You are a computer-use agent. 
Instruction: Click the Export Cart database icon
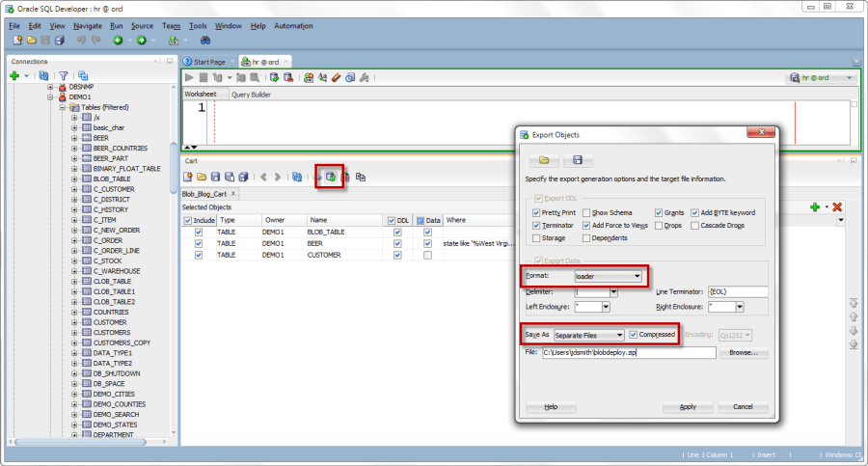pos(331,177)
